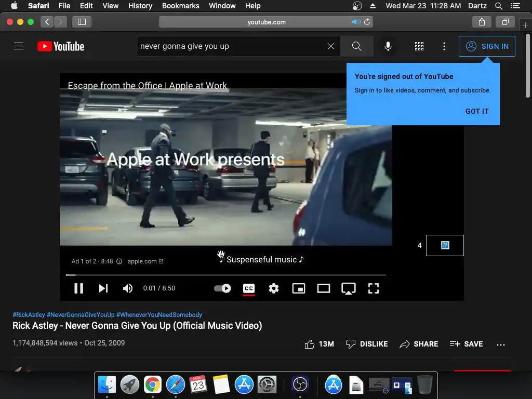Open the #WheneverYouNeedSomebody hashtag link
The image size is (532, 399).
click(159, 314)
